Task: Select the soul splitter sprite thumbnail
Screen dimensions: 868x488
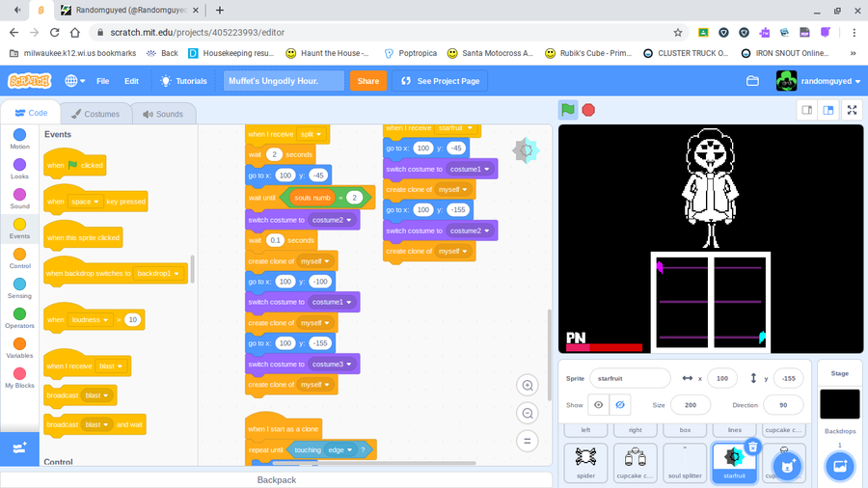Action: (685, 463)
